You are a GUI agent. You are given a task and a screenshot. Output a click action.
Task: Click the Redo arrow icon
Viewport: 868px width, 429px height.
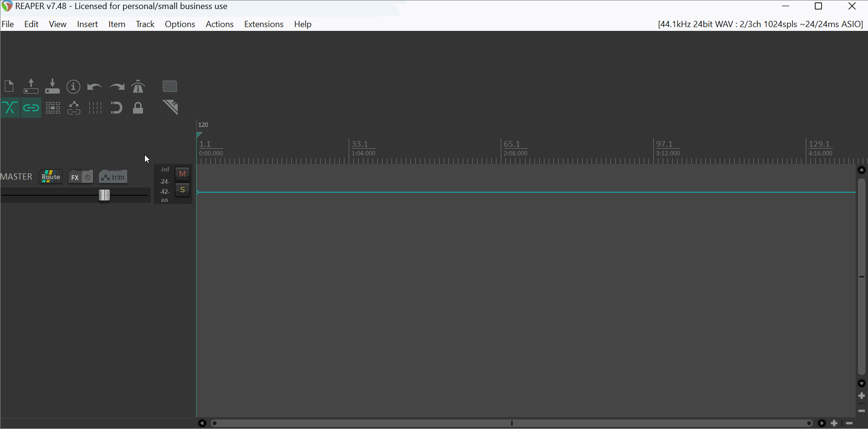(117, 87)
